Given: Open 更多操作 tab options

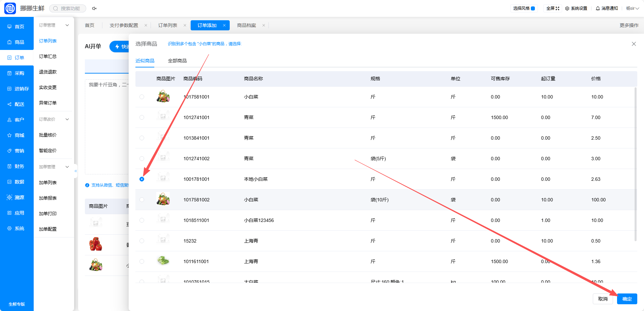Looking at the screenshot, I should click(x=629, y=25).
